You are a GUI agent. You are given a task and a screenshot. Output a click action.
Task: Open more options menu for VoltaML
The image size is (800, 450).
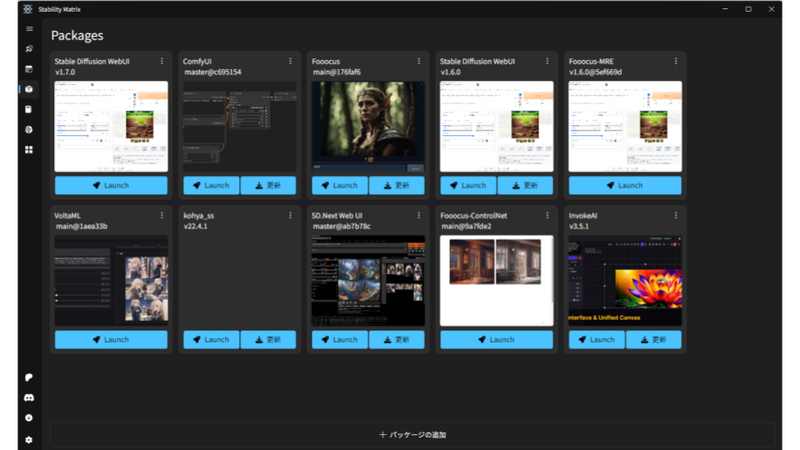pyautogui.click(x=162, y=215)
